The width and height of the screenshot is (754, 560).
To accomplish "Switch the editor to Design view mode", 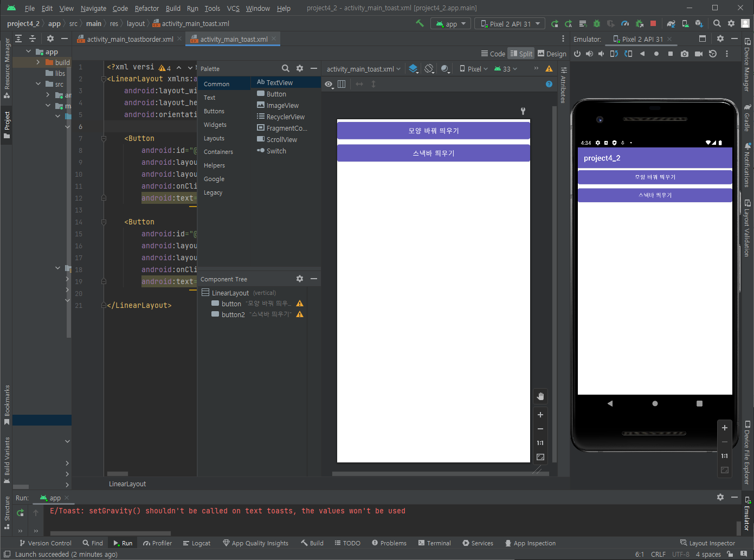I will pyautogui.click(x=552, y=54).
